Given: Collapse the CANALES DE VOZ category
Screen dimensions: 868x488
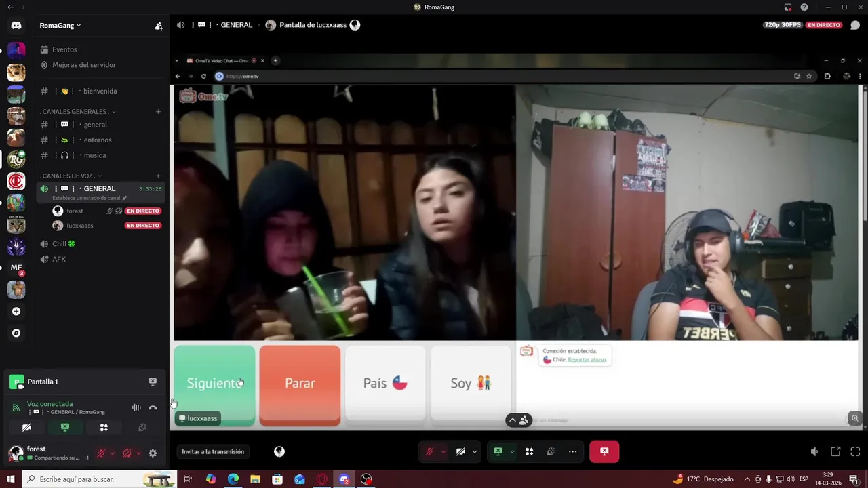Looking at the screenshot, I should 71,176.
